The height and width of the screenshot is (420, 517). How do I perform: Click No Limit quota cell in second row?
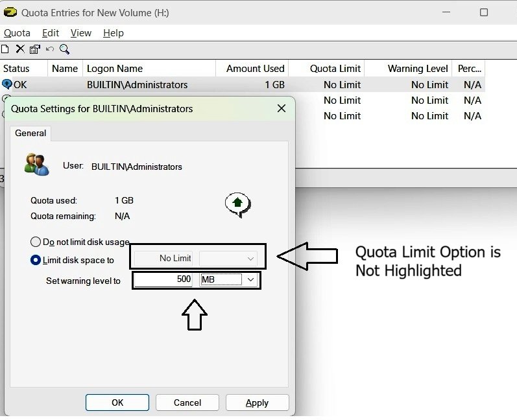pyautogui.click(x=343, y=100)
